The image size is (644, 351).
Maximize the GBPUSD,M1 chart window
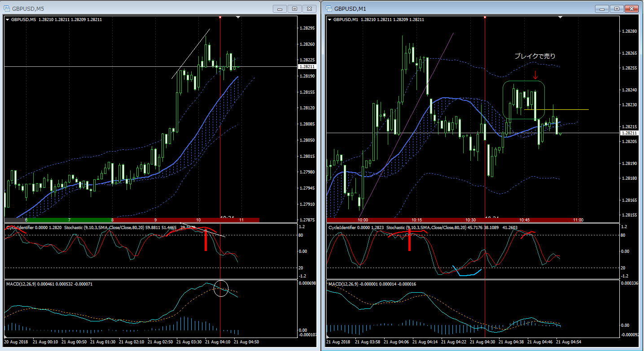[617, 9]
